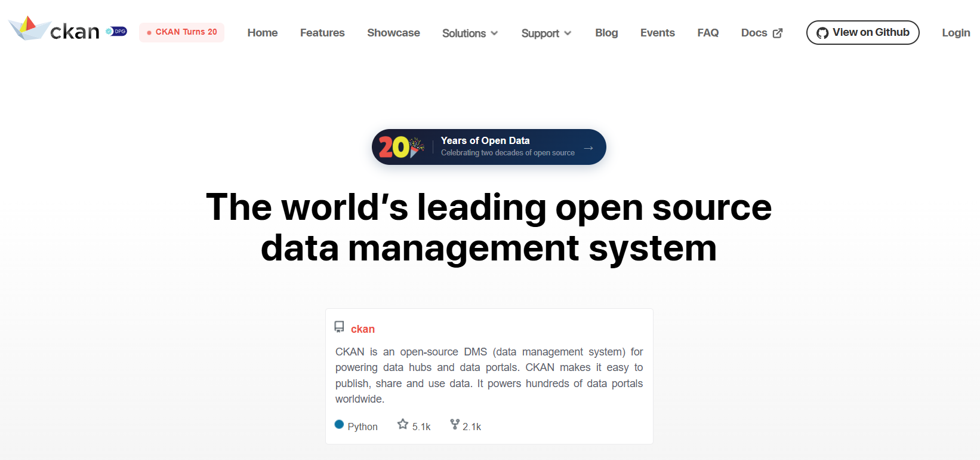Click the fork icon showing 2.1k

[455, 424]
